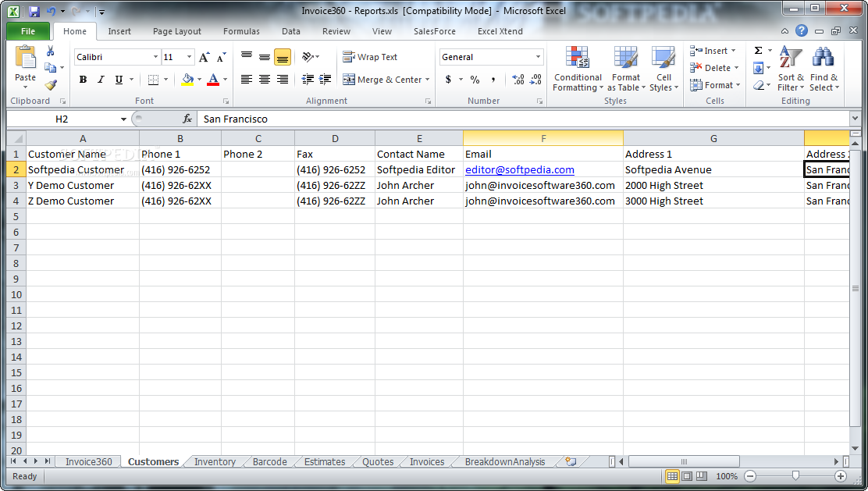Click Increase Decimal icon
The width and height of the screenshot is (868, 491).
coord(518,80)
